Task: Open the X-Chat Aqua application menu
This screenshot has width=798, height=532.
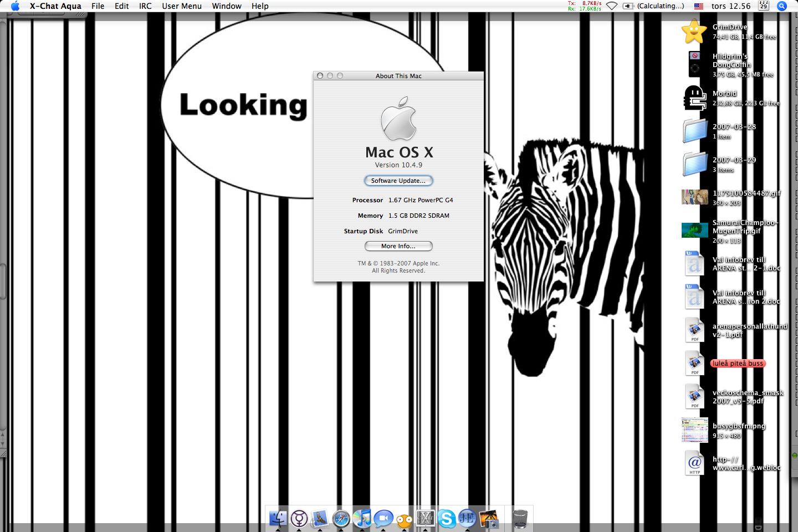Action: point(55,6)
